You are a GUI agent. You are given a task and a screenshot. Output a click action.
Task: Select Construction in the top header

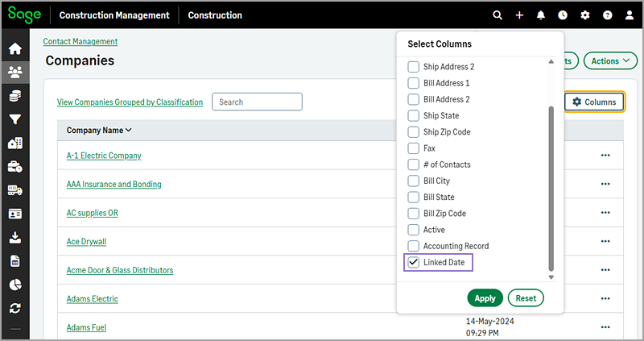[x=215, y=15]
